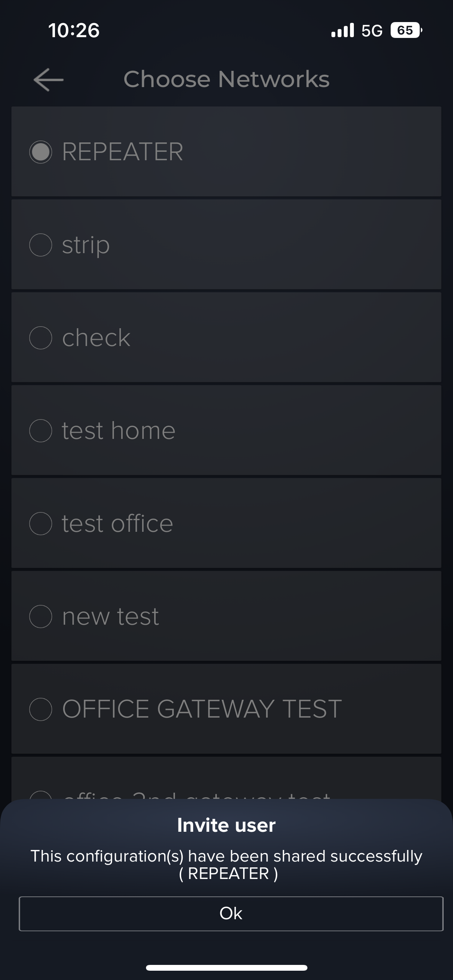Screen dimensions: 453x980
Task: Tap the strip network label
Action: (86, 245)
